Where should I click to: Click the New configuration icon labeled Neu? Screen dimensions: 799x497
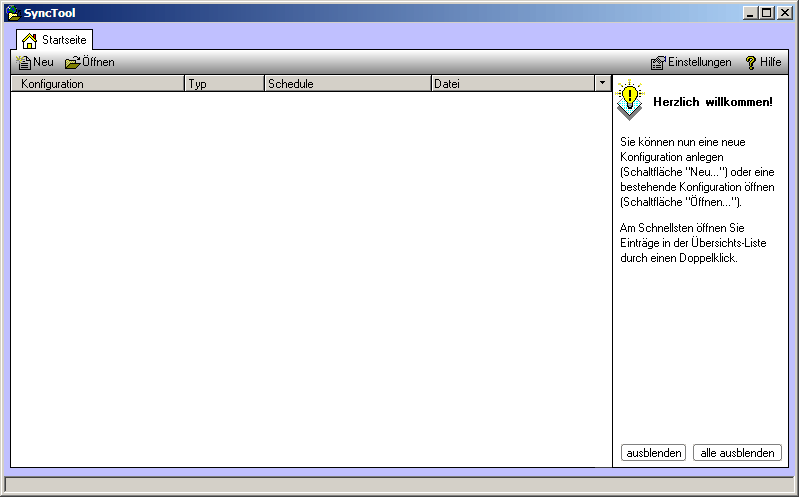(x=25, y=62)
